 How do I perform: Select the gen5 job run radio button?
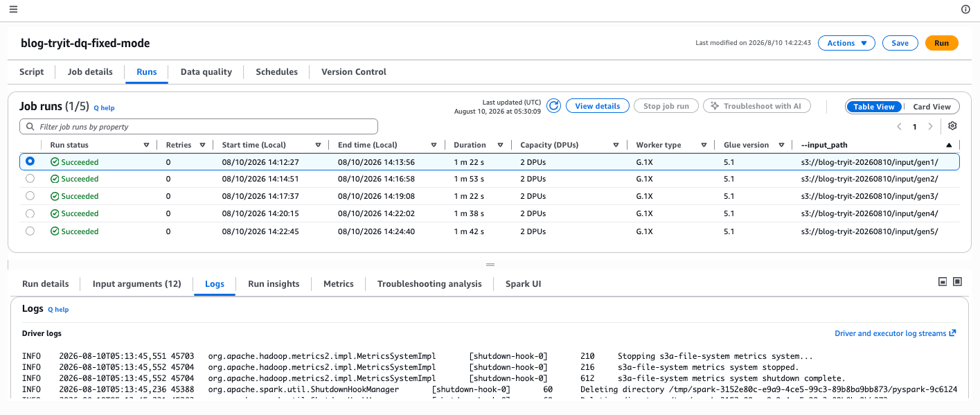30,231
